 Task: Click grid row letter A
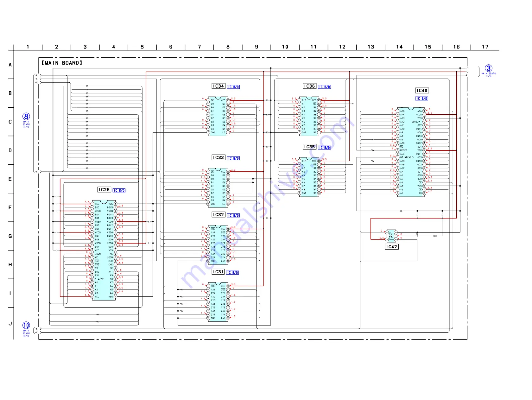(10, 65)
